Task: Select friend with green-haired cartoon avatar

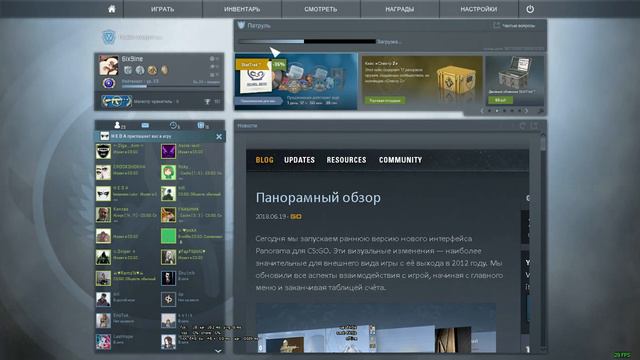Action: click(168, 173)
